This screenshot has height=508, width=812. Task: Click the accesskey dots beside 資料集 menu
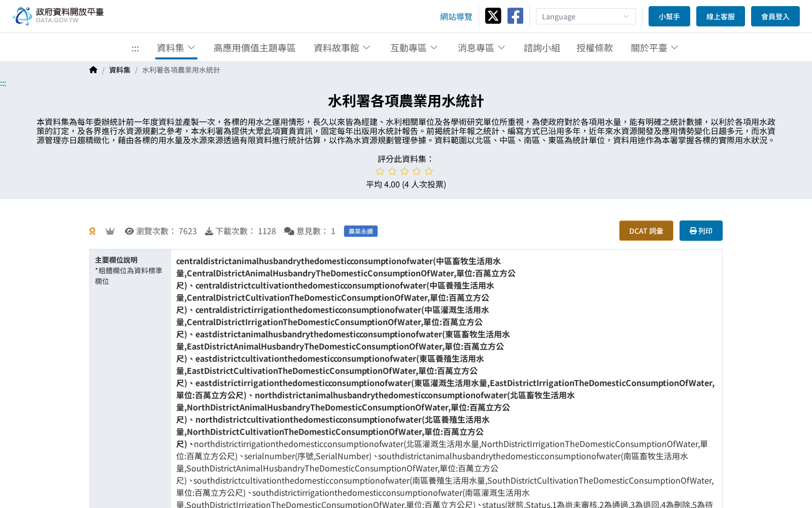[x=135, y=48]
